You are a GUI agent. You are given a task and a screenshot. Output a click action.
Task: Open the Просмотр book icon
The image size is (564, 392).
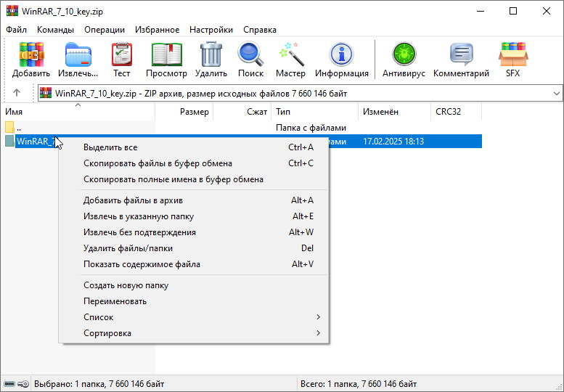click(166, 54)
